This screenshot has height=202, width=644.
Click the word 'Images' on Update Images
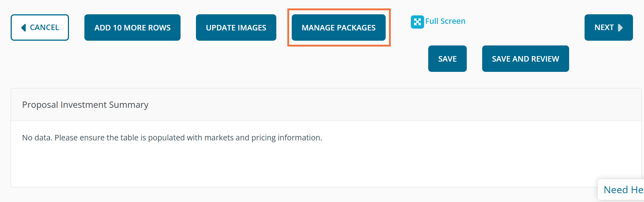click(x=252, y=28)
